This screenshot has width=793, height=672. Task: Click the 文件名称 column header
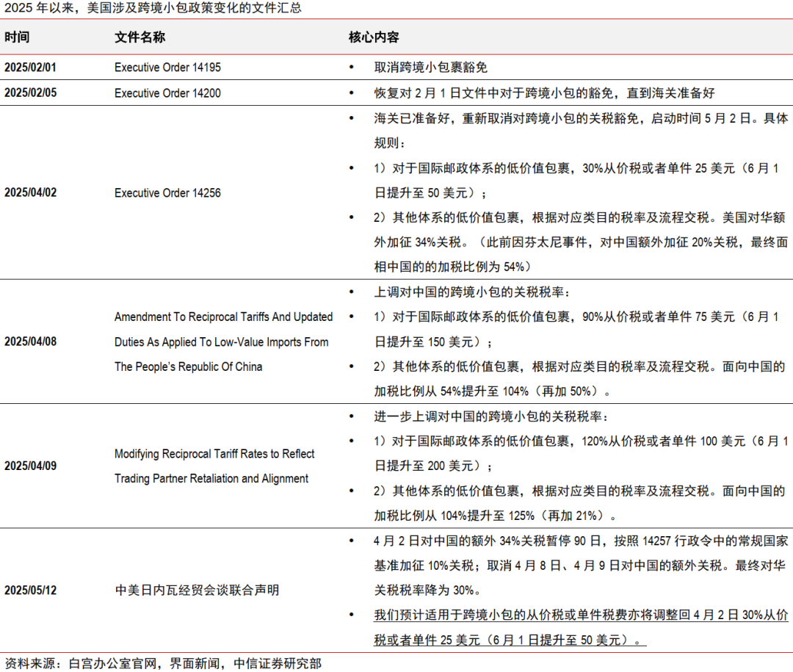point(140,37)
